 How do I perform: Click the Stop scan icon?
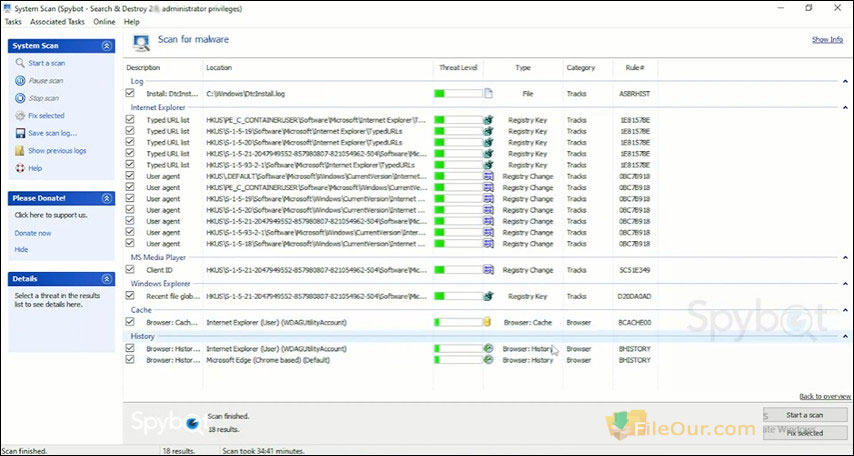pyautogui.click(x=20, y=98)
